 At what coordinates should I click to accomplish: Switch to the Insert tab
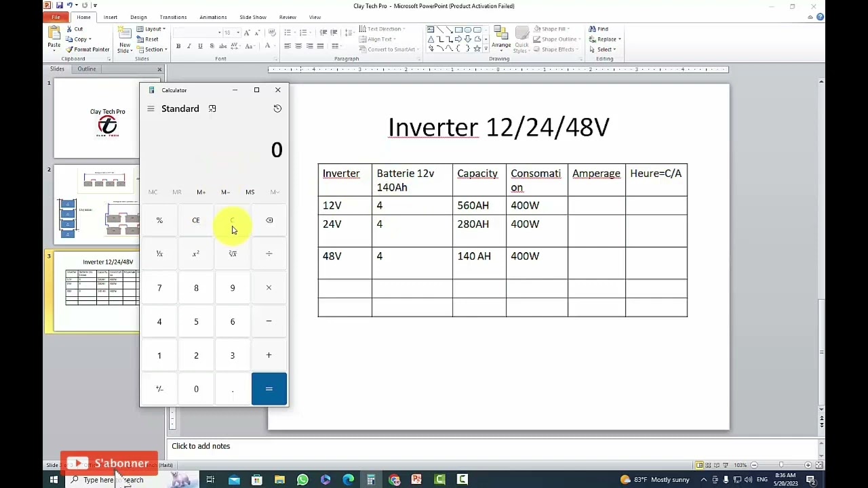[x=111, y=17]
